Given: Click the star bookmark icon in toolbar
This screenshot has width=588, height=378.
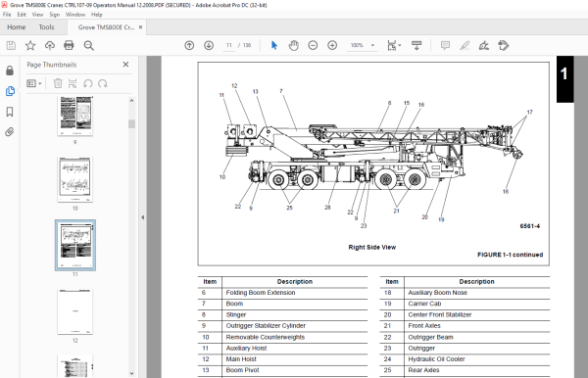Looking at the screenshot, I should pyautogui.click(x=30, y=45).
